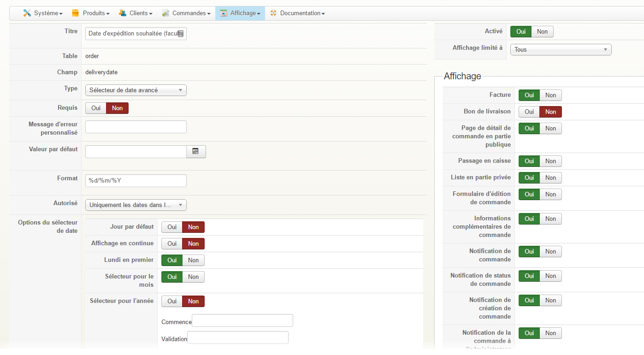Screen dimensions: 644x355
Task: Expand the Affichage limité à dropdown
Action: [x=561, y=49]
